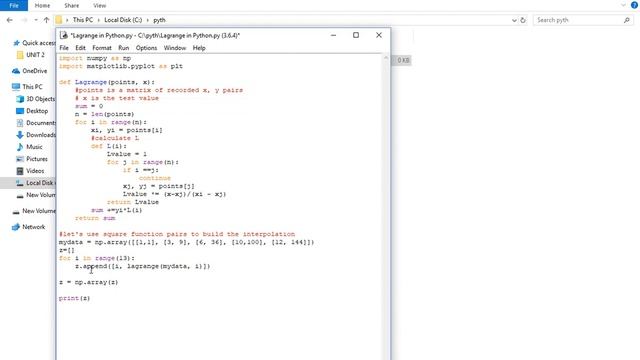Click 'pyth' in the address path
The height and width of the screenshot is (360, 640).
pyautogui.click(x=159, y=20)
